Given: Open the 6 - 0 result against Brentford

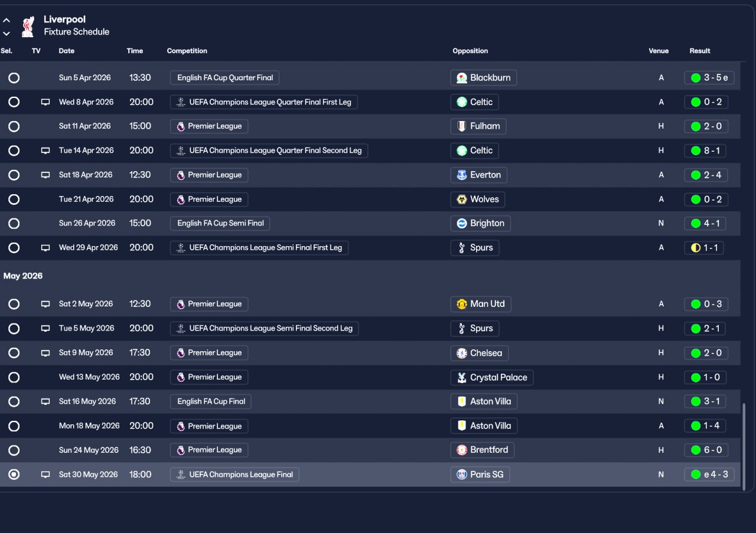Looking at the screenshot, I should [x=706, y=450].
